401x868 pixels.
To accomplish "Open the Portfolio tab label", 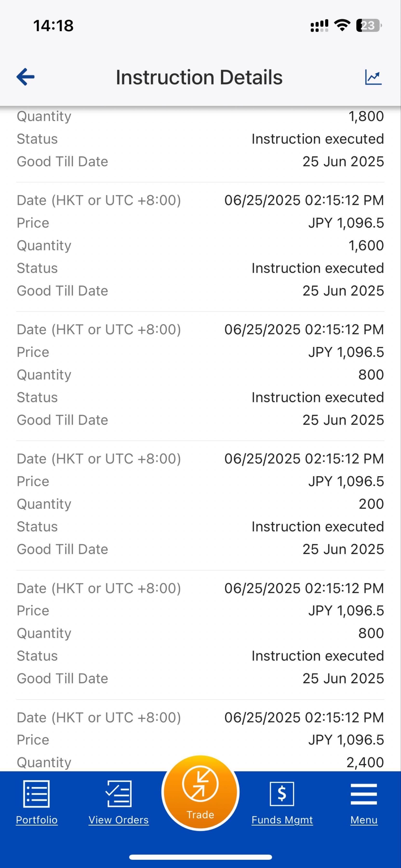I will (37, 820).
